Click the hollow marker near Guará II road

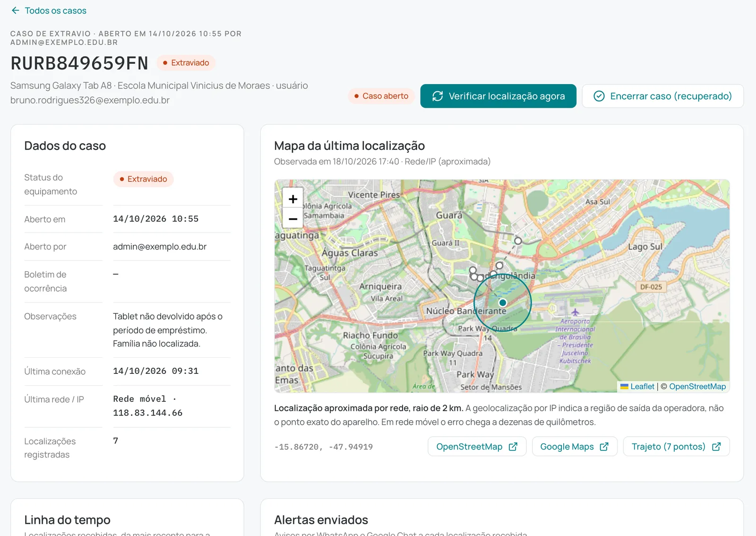pyautogui.click(x=518, y=241)
